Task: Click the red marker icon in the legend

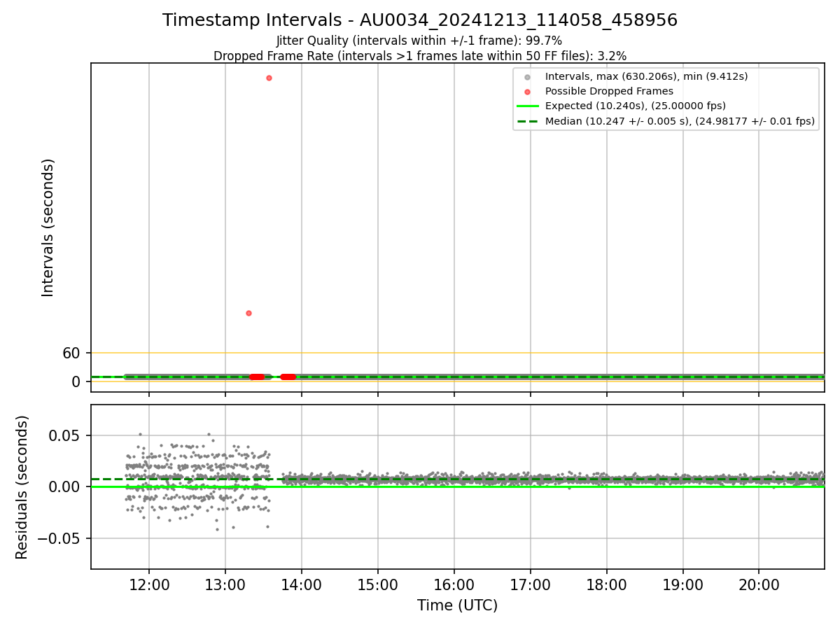Action: (528, 92)
